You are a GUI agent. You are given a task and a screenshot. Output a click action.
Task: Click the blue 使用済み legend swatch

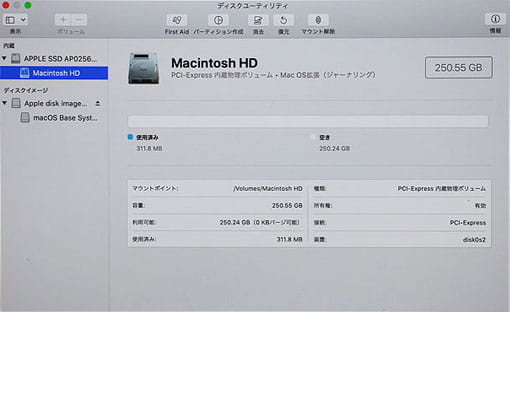pyautogui.click(x=130, y=137)
